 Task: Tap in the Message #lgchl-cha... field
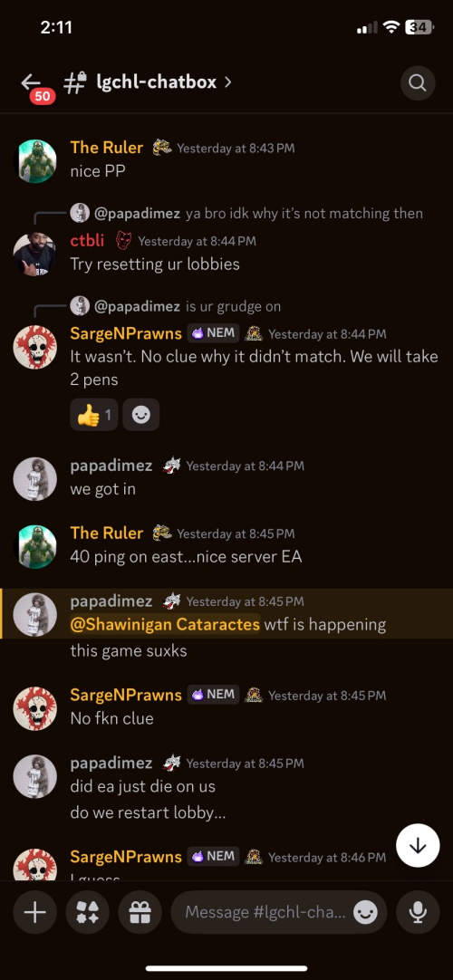point(265,912)
